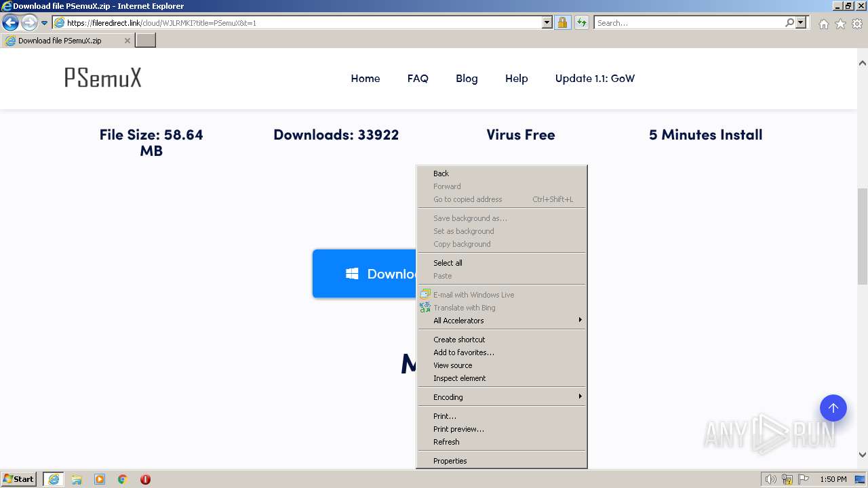The width and height of the screenshot is (868, 488).
Task: Click the vertical scrollbar thumb
Action: pyautogui.click(x=863, y=236)
